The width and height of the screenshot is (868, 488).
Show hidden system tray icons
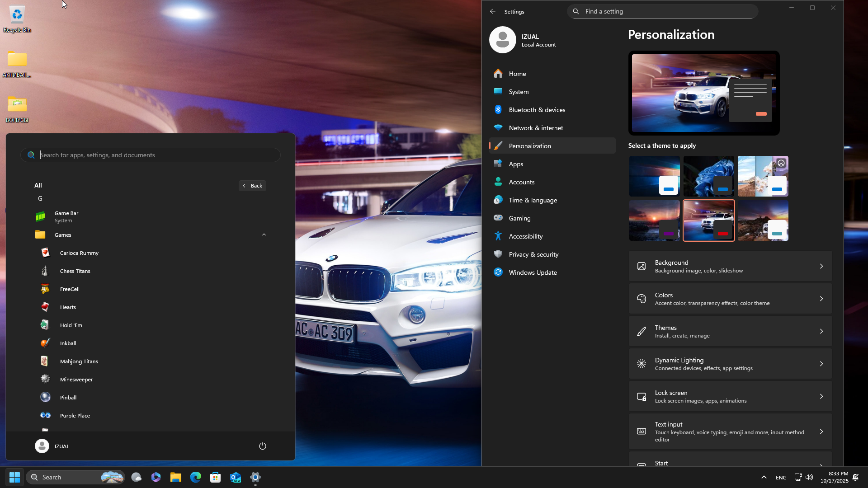pos(764,477)
